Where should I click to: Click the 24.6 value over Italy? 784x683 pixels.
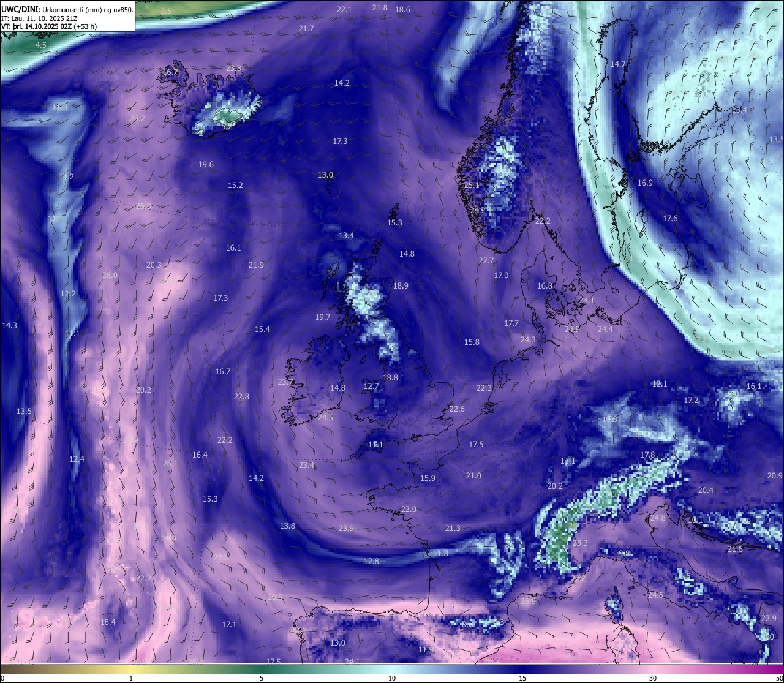click(x=655, y=595)
